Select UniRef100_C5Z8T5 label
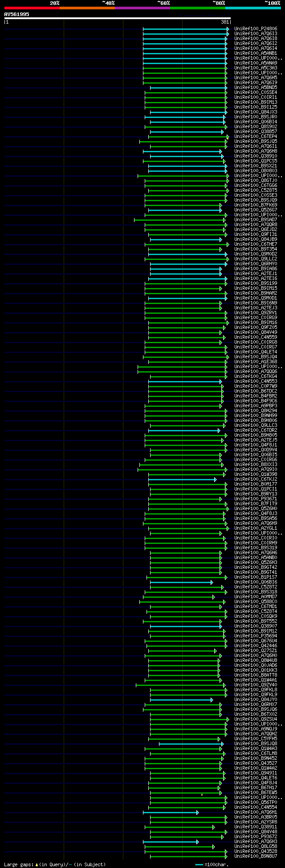Viewport: 285px width, 868px height. pyautogui.click(x=256, y=190)
